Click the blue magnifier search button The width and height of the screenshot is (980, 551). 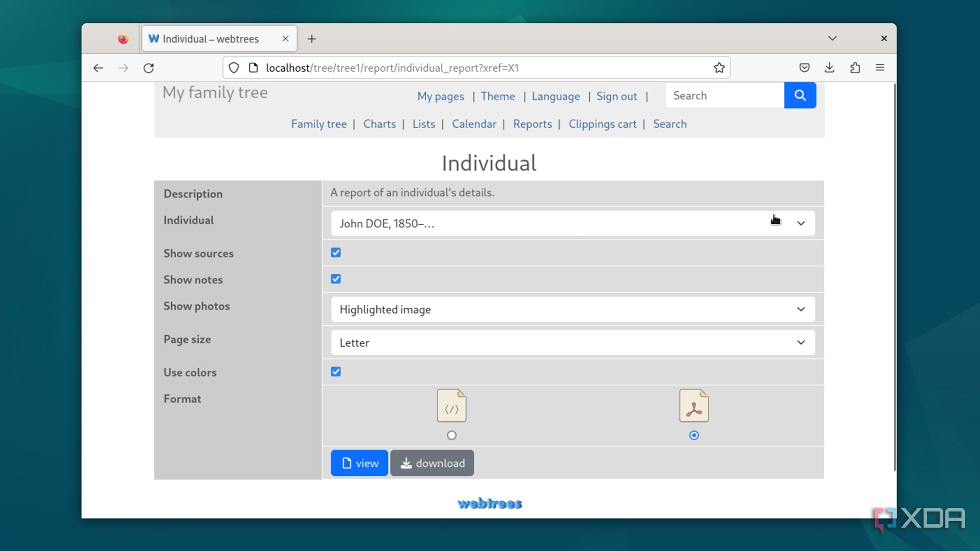tap(800, 95)
